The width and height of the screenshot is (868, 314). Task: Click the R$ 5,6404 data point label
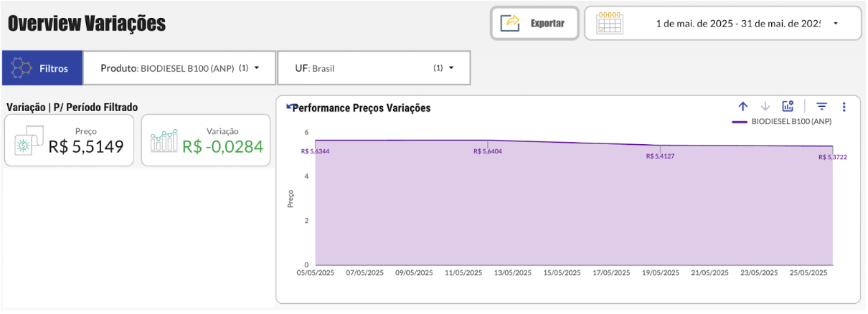[488, 151]
